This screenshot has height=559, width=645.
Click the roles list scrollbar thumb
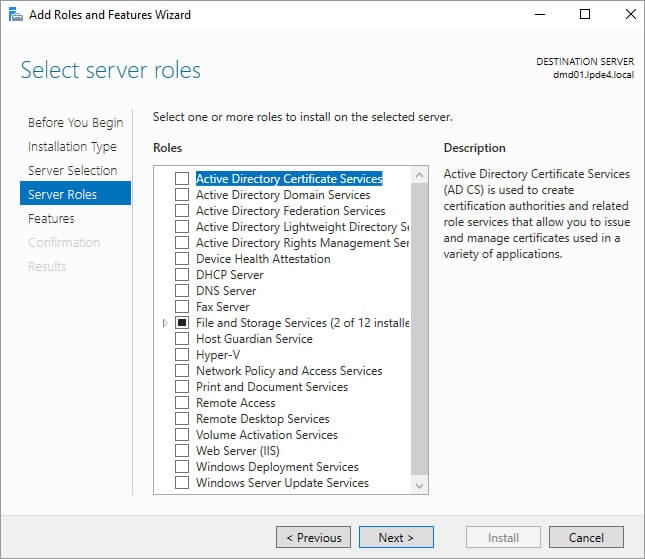point(420,329)
